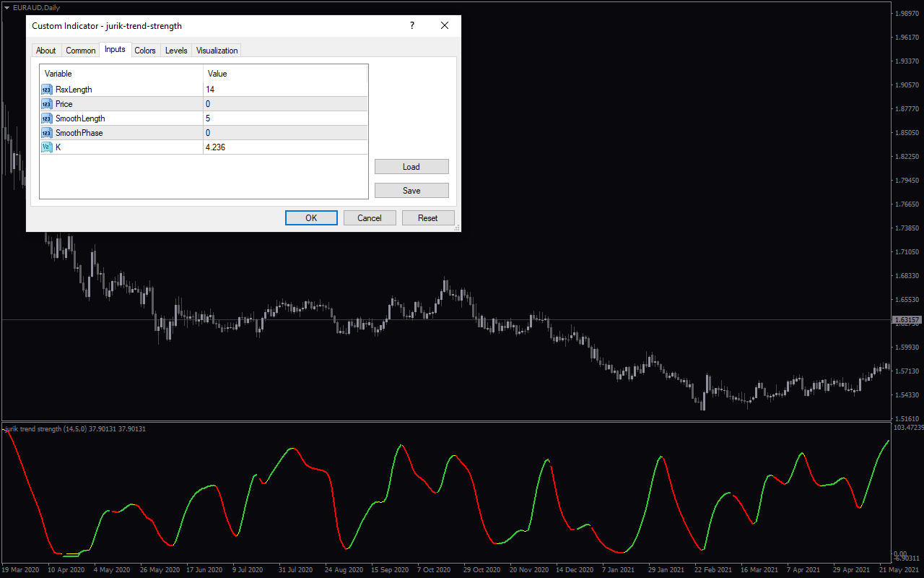Switch to the Levels tab
Viewport: 924px width, 578px height.
pos(176,51)
